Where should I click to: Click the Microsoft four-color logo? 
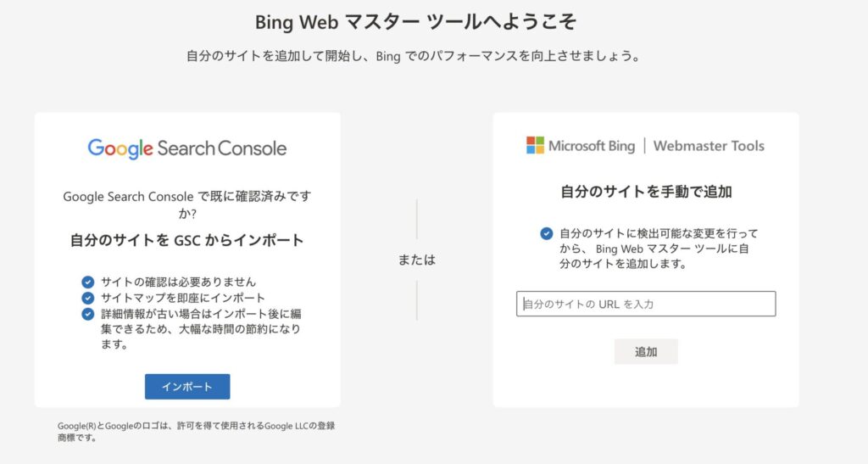pos(535,146)
